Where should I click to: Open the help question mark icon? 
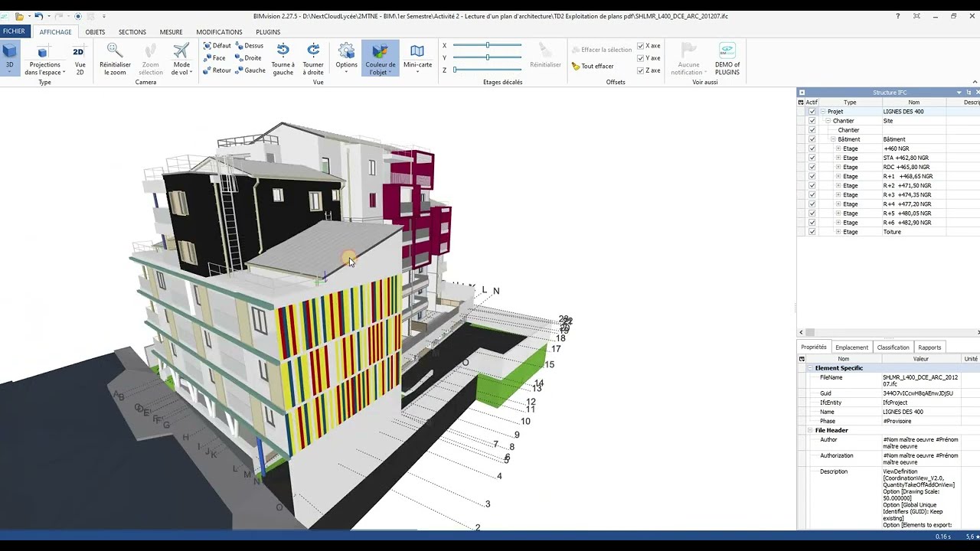point(898,16)
